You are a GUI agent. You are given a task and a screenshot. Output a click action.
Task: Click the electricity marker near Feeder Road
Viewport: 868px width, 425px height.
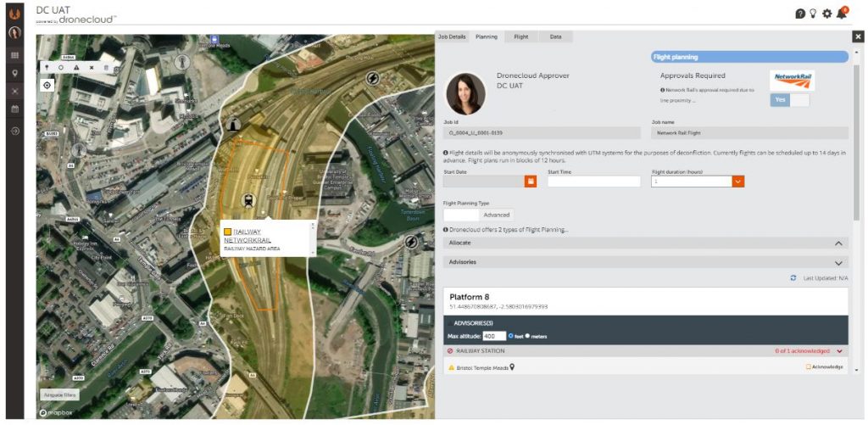click(x=411, y=242)
